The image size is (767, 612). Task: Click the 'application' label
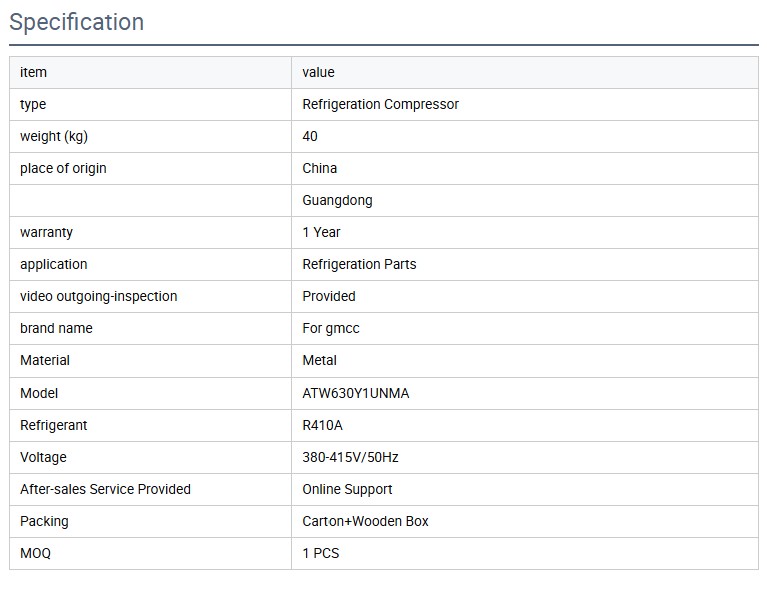[x=54, y=265]
